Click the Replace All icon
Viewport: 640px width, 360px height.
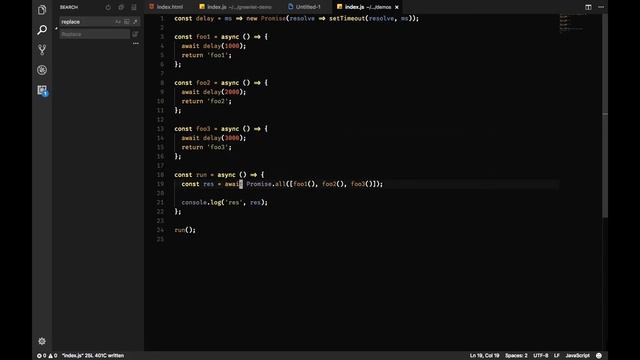point(135,34)
